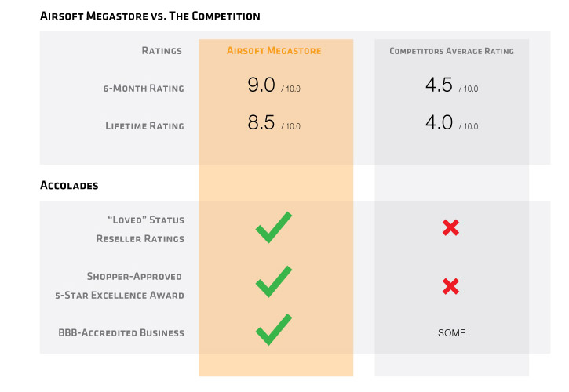
Task: Click the Lifetime Rating label
Action: (144, 125)
